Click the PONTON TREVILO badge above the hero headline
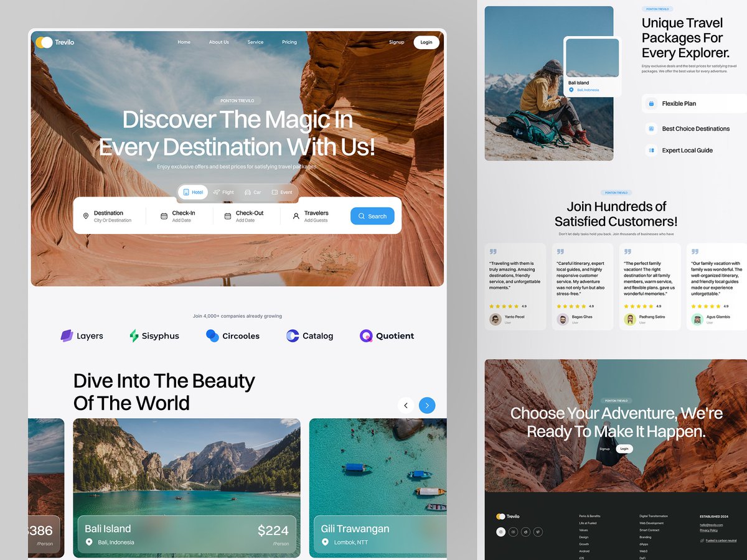Viewport: 747px width, 560px height. tap(237, 101)
